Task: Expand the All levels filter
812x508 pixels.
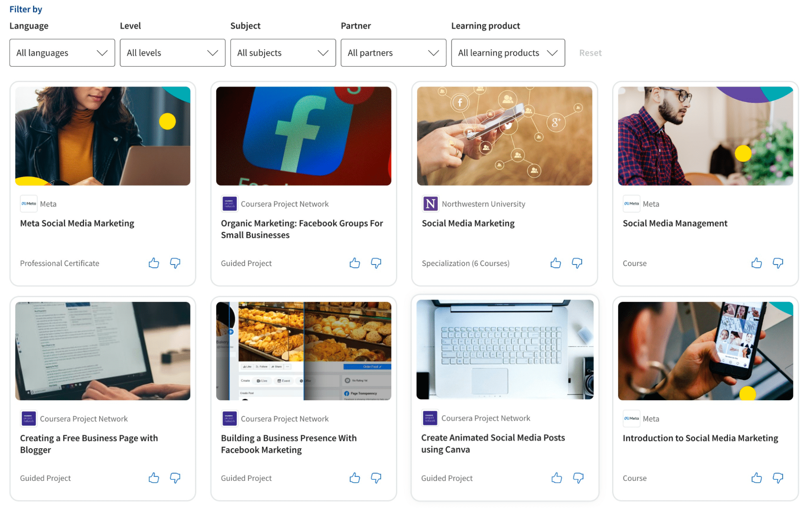Action: pyautogui.click(x=172, y=52)
